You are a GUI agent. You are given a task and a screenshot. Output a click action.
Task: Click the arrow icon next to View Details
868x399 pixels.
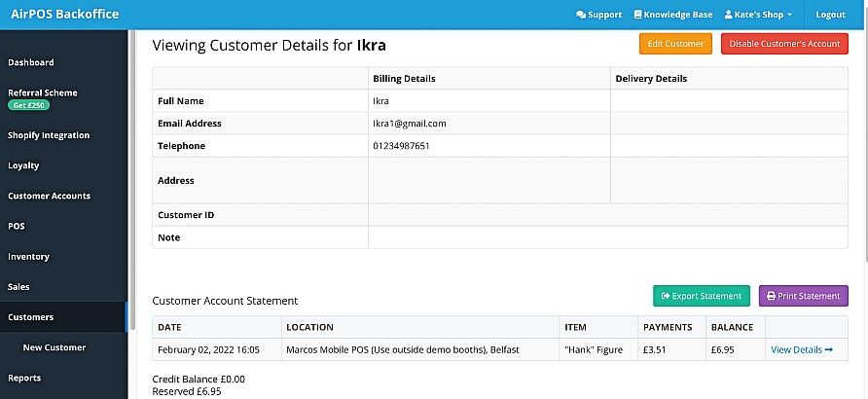[x=829, y=349]
